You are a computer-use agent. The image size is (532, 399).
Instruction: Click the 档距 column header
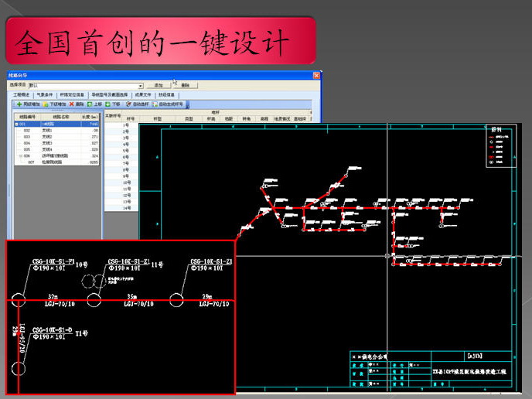pos(229,119)
